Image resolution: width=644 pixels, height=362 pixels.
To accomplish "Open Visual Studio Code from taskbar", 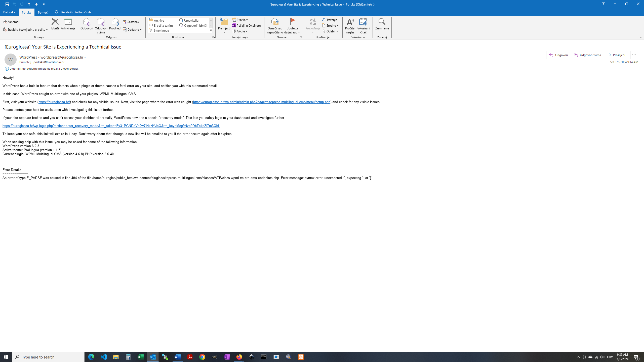I will coord(103,357).
